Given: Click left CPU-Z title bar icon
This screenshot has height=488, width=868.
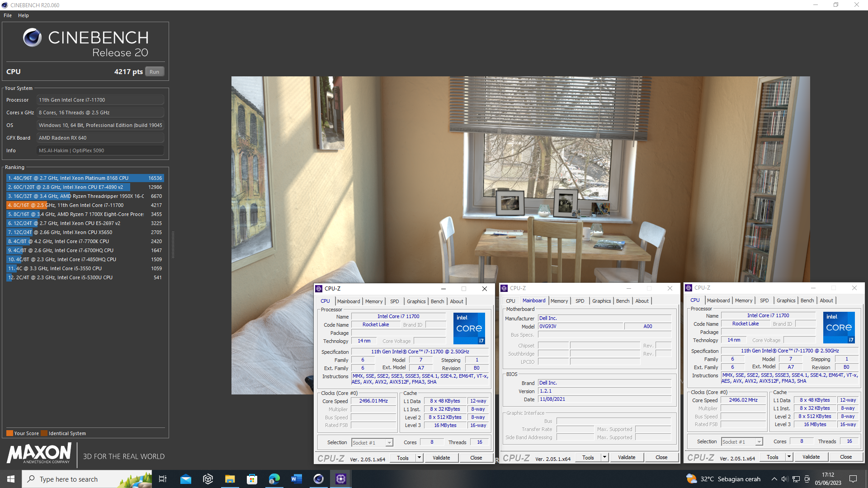Looking at the screenshot, I should click(x=319, y=289).
